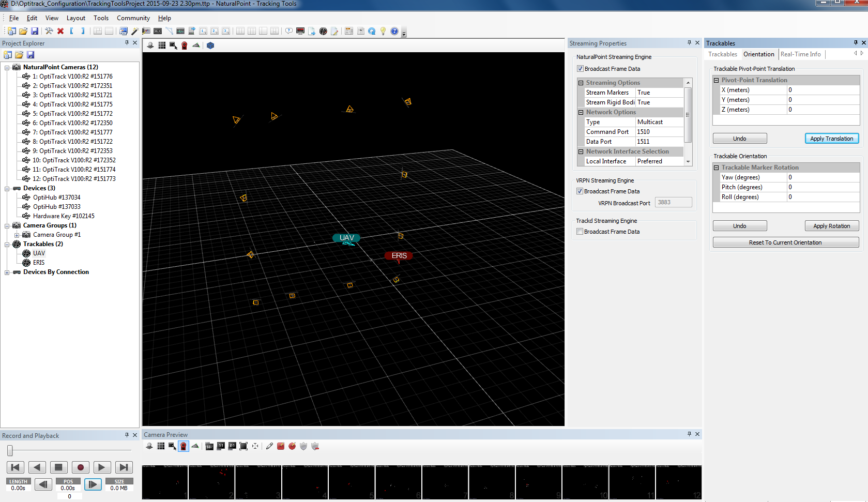Click the playback timeline slider handle

[10, 451]
